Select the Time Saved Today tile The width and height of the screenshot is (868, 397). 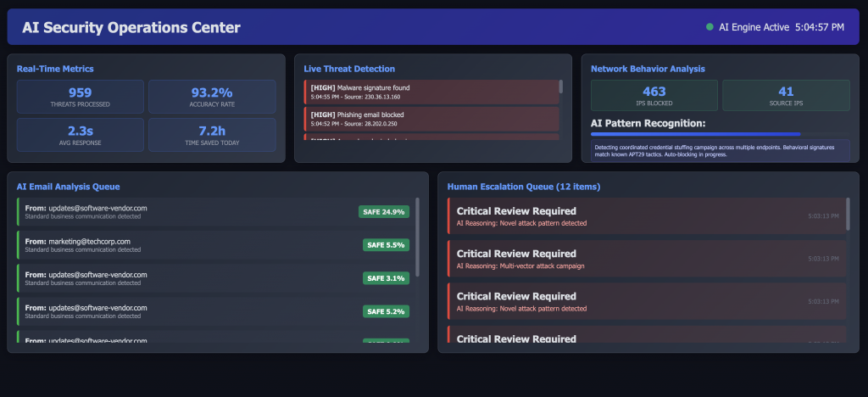tap(212, 135)
